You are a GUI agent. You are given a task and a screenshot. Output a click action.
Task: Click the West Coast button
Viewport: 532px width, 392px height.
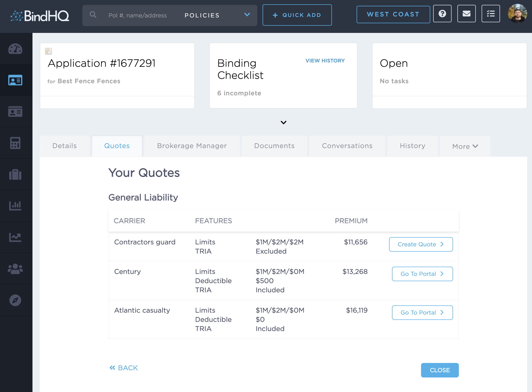click(x=393, y=15)
